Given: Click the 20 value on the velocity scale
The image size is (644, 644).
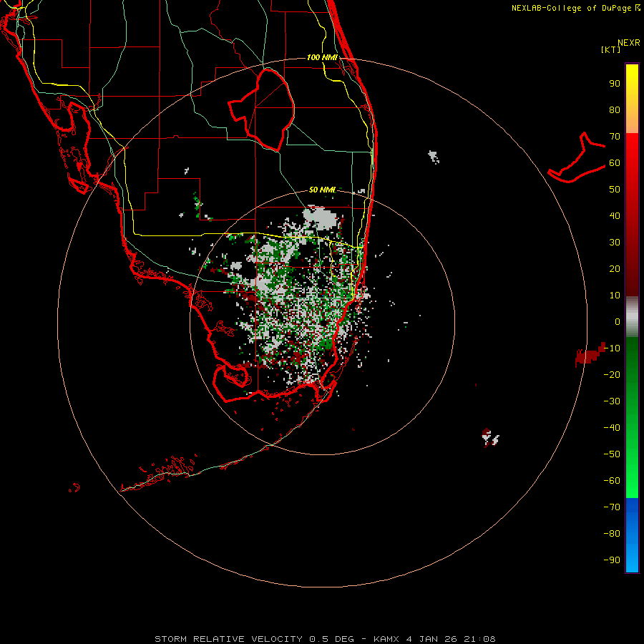Looking at the screenshot, I should pyautogui.click(x=615, y=269).
